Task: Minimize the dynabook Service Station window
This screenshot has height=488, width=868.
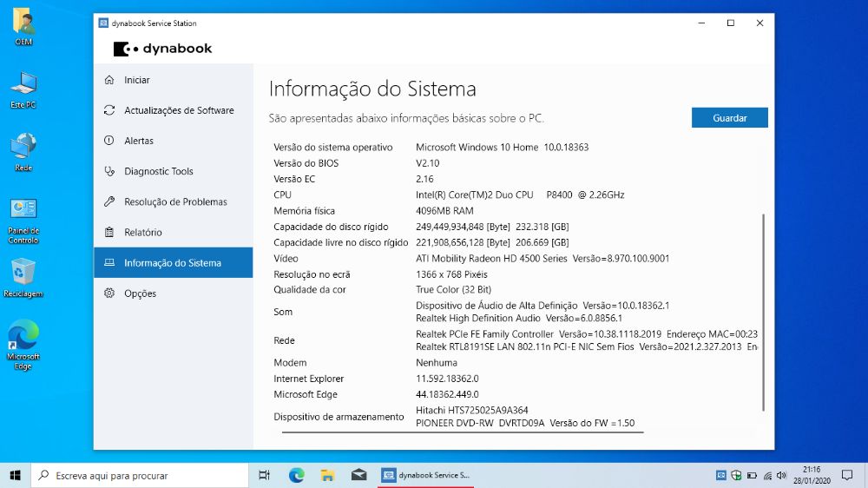Action: point(701,23)
